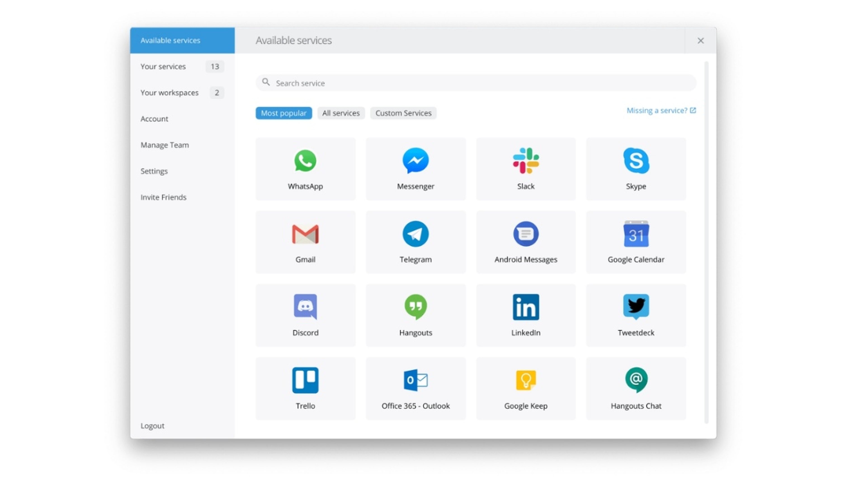Add the Office 365 - Outlook service
The width and height of the screenshot is (868, 488).
coord(415,388)
